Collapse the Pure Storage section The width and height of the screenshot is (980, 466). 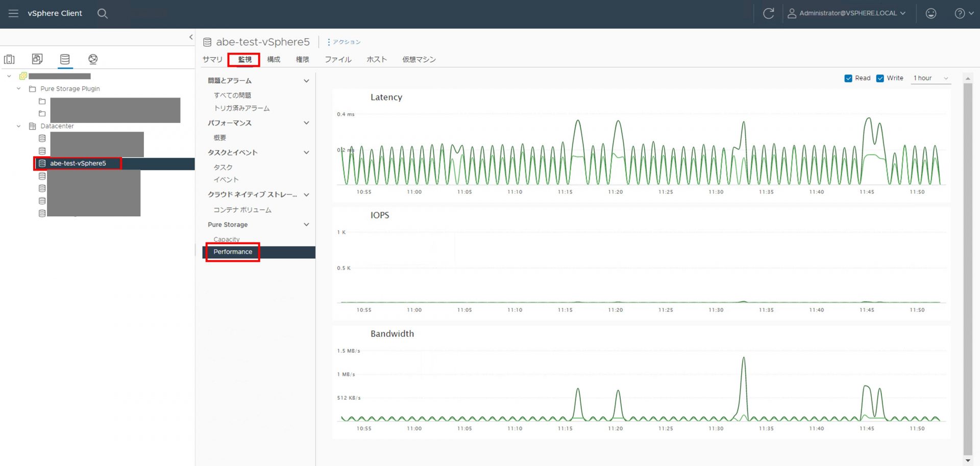point(306,225)
